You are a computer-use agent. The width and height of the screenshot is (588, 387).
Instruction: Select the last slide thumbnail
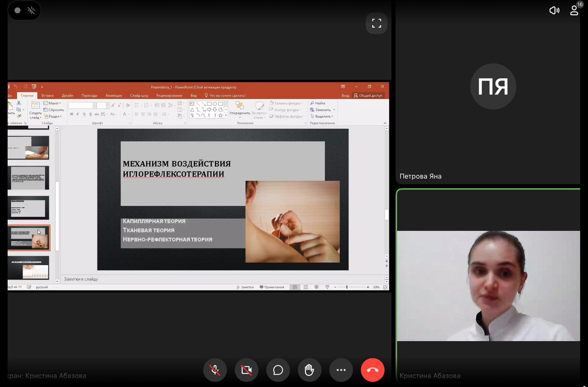pyautogui.click(x=28, y=267)
